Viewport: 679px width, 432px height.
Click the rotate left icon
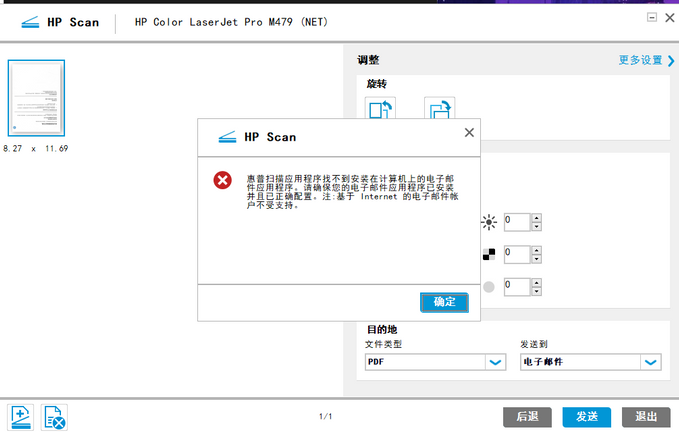point(380,108)
